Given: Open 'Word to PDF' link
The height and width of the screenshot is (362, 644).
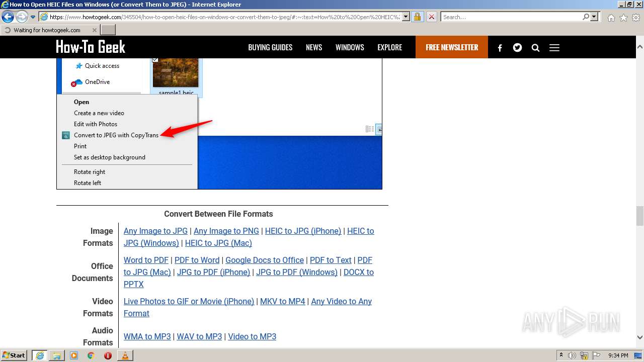Looking at the screenshot, I should coord(146,260).
